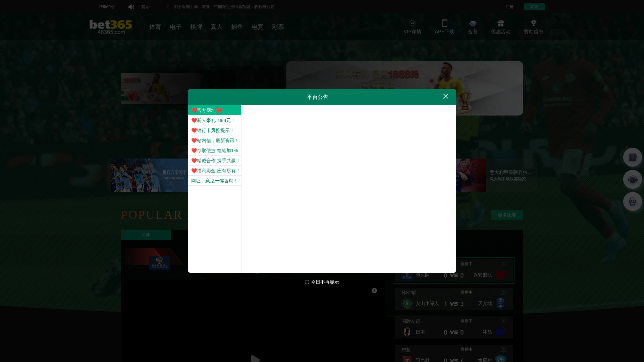Select the 足球 football tab
This screenshot has width=644, height=362.
tap(146, 235)
